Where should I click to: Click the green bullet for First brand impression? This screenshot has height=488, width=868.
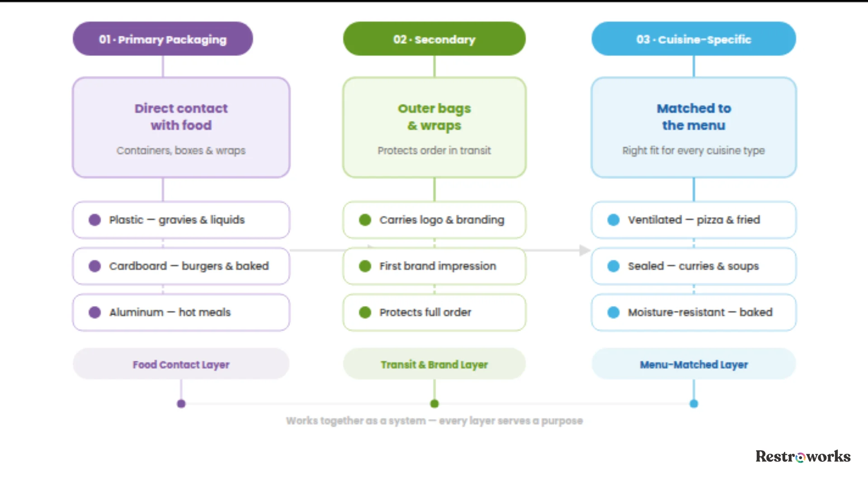[x=365, y=266]
